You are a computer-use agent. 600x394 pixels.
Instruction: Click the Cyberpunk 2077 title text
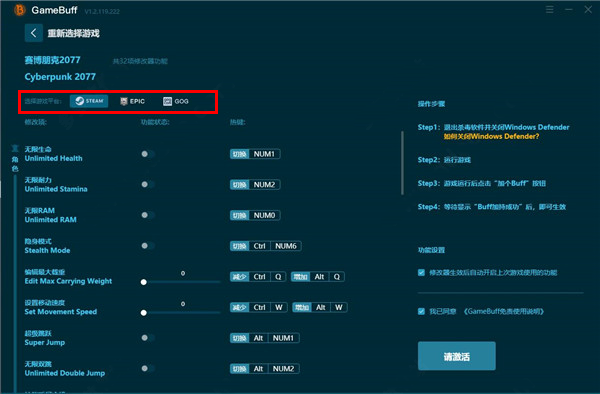[60, 77]
